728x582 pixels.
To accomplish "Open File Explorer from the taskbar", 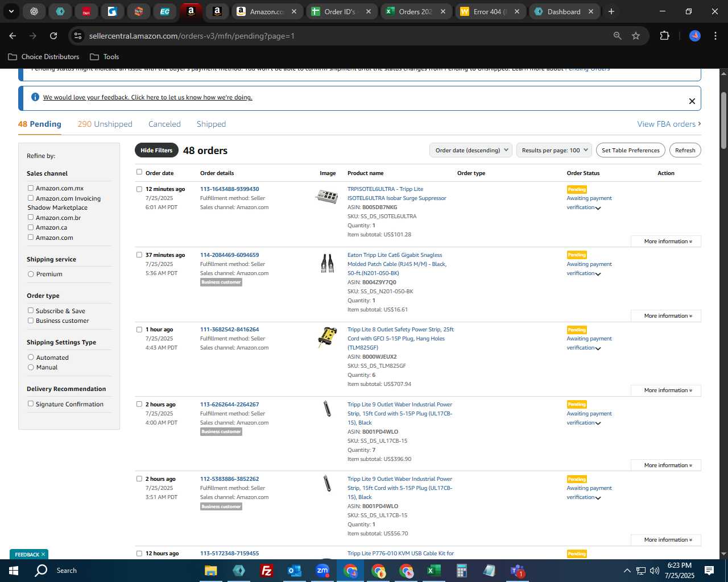I will coord(211,571).
